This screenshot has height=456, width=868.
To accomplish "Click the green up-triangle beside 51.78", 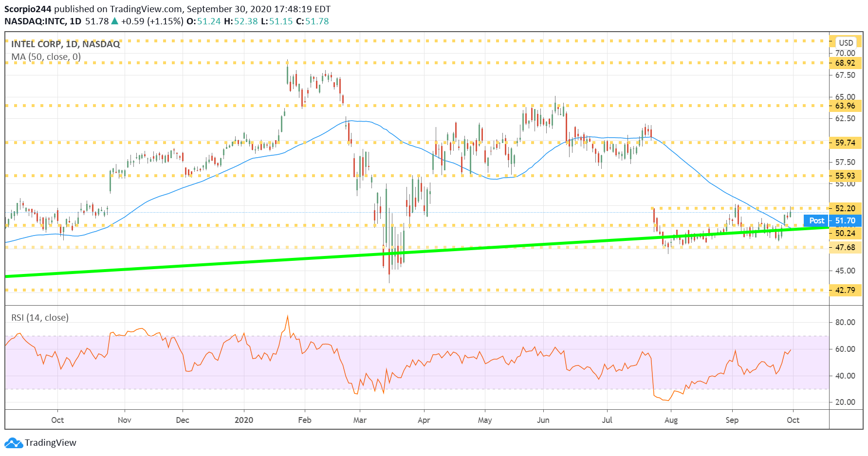I will pyautogui.click(x=114, y=21).
